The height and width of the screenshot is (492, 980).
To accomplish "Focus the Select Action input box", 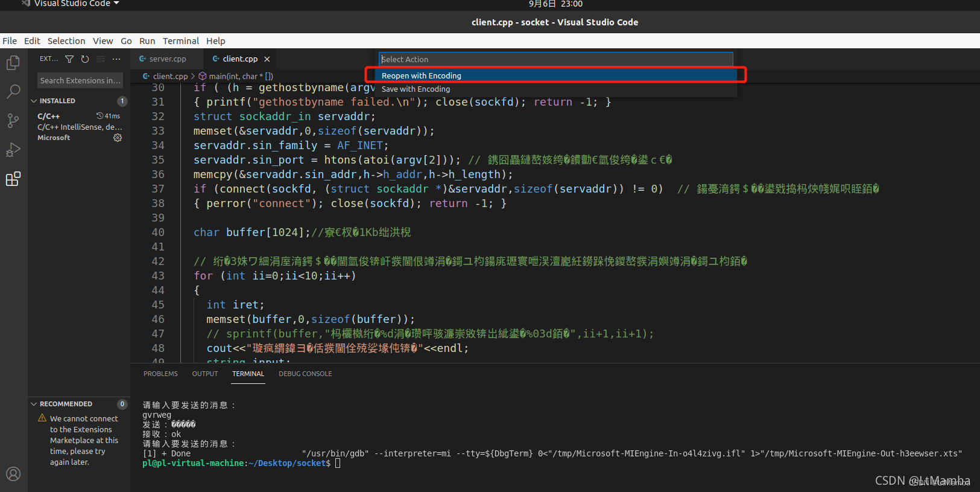I will pyautogui.click(x=556, y=59).
